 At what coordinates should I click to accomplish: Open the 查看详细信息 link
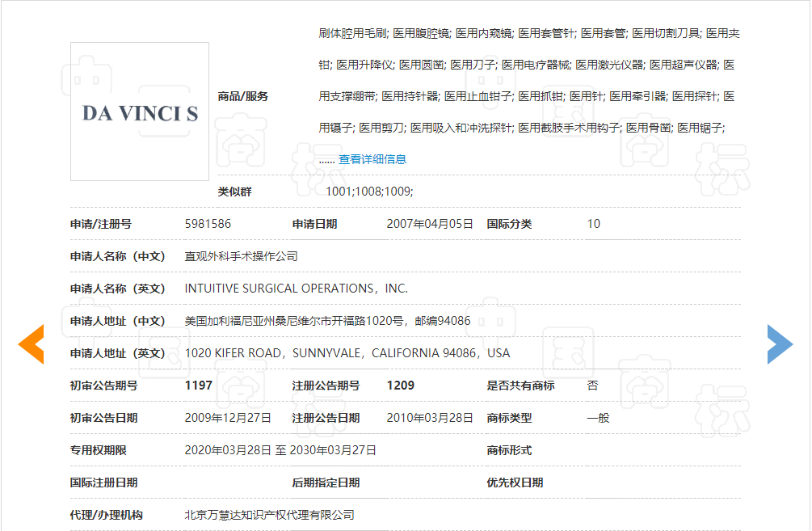coord(372,159)
